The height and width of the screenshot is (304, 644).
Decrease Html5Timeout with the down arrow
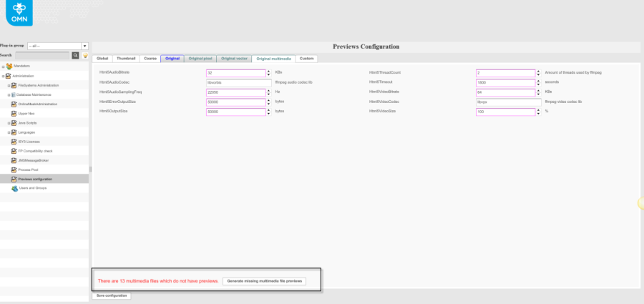pos(538,84)
